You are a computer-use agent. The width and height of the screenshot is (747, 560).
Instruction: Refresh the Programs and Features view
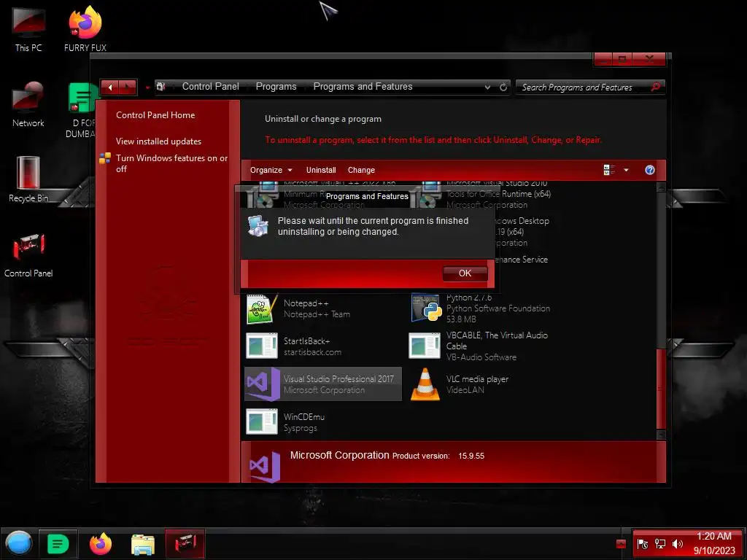[503, 87]
